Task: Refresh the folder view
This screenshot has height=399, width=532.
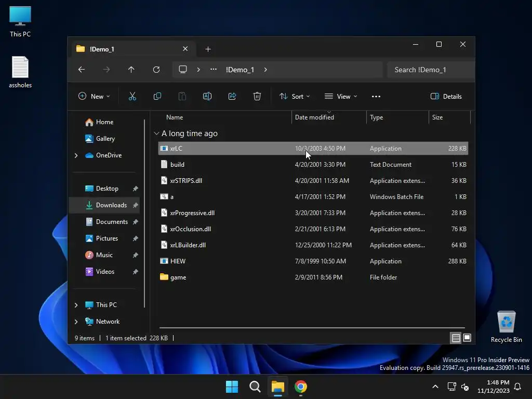Action: pyautogui.click(x=156, y=70)
